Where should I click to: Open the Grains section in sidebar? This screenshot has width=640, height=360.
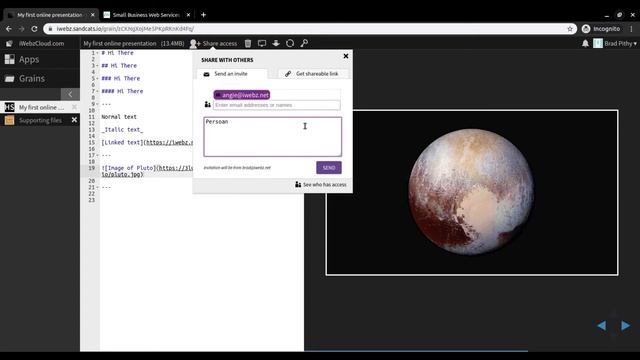tap(40, 78)
